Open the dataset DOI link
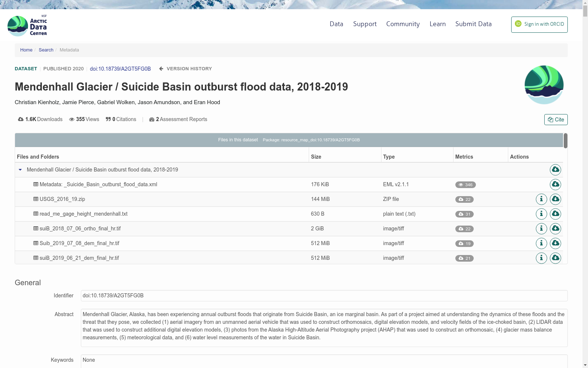Screen dimensions: 588x368 click(120, 69)
